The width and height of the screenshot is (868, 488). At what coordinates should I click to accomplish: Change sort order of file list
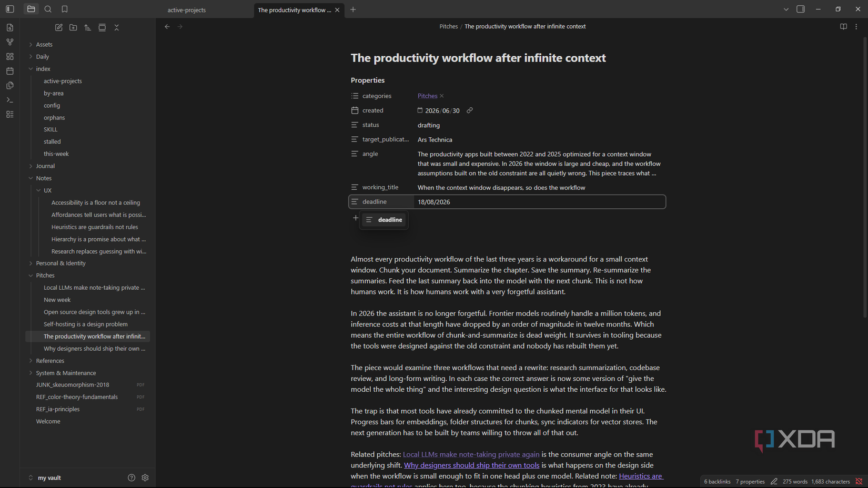pos(87,27)
